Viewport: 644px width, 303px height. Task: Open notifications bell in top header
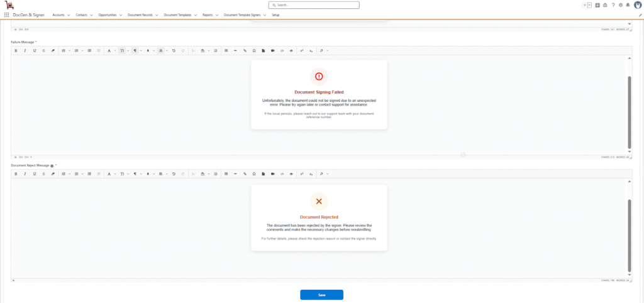pos(628,5)
